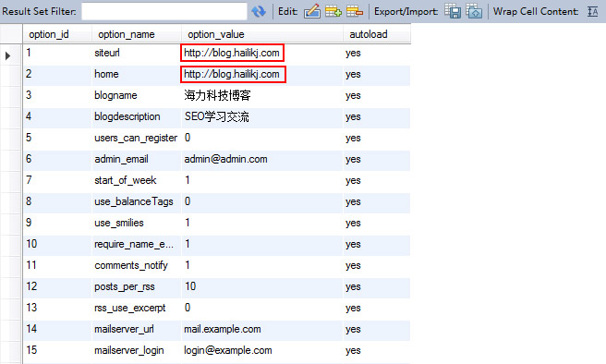Select the posts_per_rss value 10

[x=190, y=286]
